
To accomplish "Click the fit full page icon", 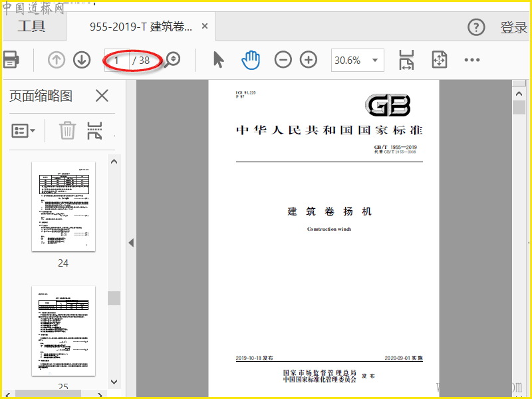I will coord(440,60).
